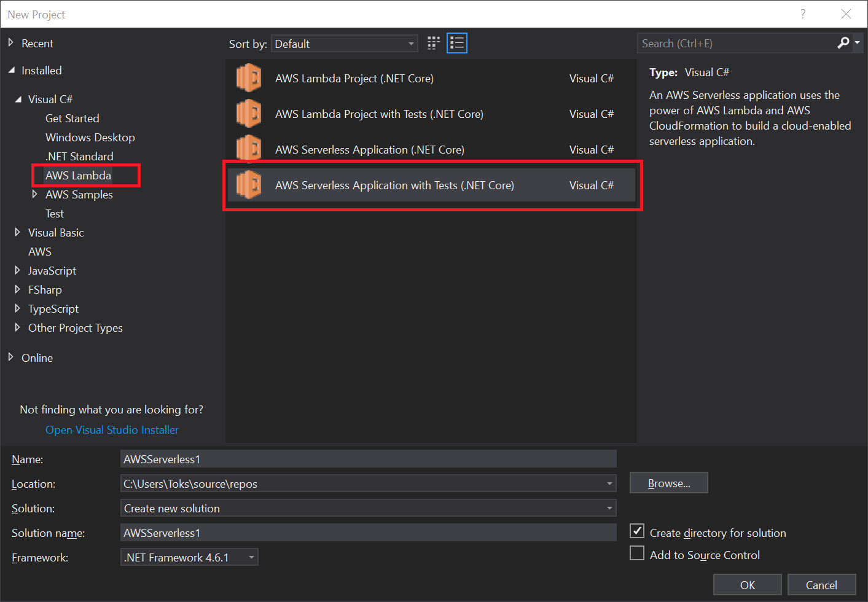Expand the AWS Samples node
The width and height of the screenshot is (868, 602).
34,194
